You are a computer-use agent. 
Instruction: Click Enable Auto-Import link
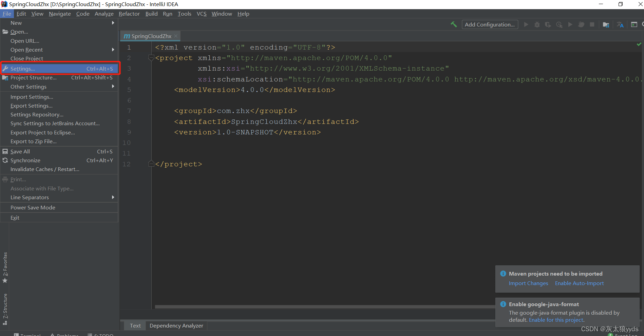(579, 283)
